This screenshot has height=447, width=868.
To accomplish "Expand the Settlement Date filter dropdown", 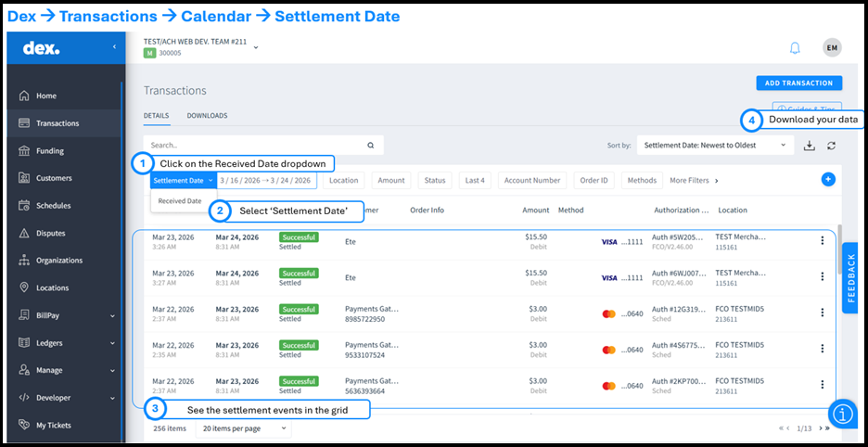I will (x=183, y=180).
